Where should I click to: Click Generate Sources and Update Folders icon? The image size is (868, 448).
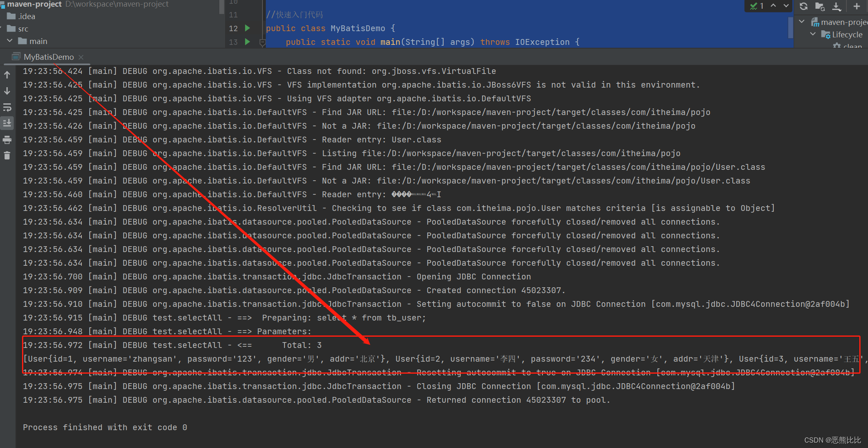pos(820,6)
